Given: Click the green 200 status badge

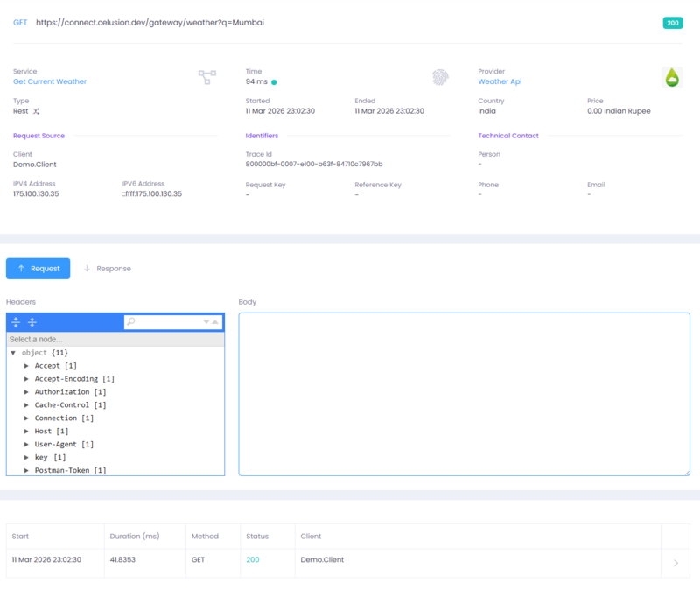Looking at the screenshot, I should (x=672, y=23).
